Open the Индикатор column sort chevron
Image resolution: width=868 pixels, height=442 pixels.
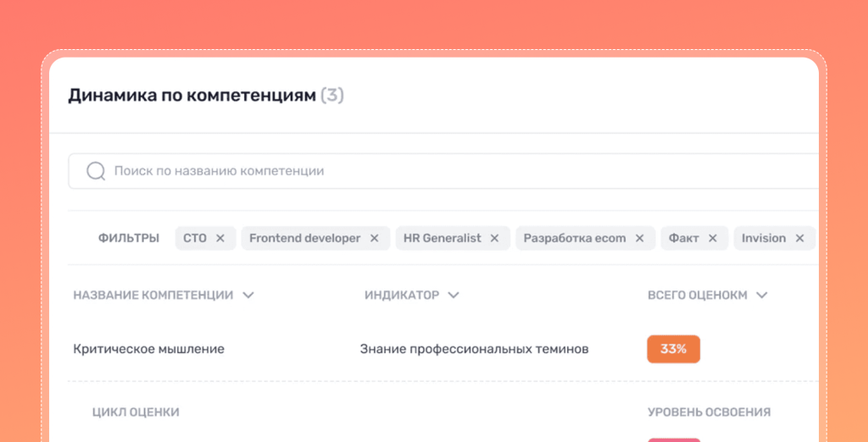[453, 296]
